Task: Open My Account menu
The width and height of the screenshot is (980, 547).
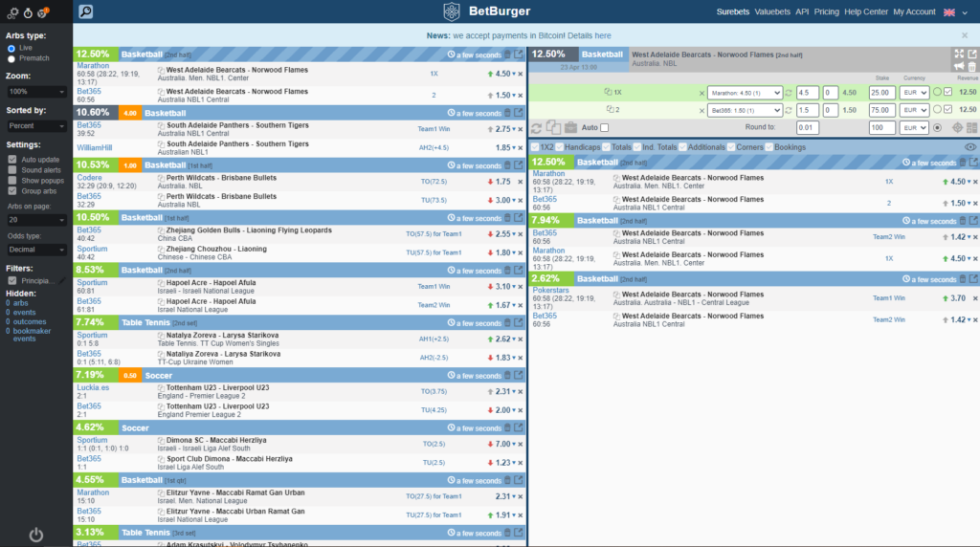Action: (x=914, y=11)
